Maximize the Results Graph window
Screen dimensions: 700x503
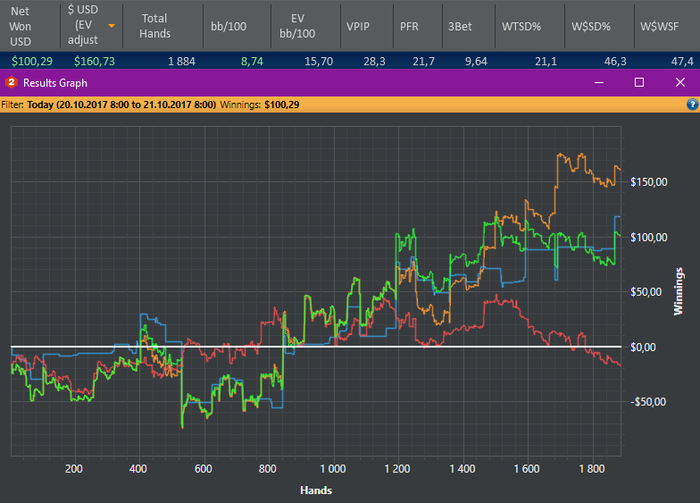(x=640, y=82)
